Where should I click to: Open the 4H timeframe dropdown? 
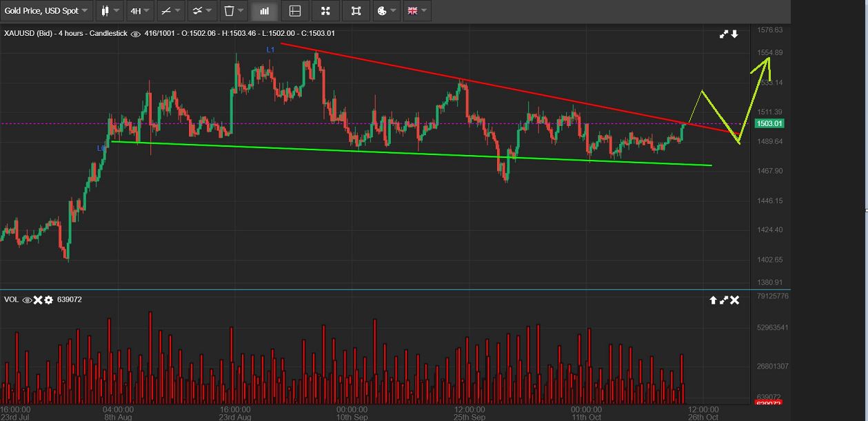(x=140, y=11)
